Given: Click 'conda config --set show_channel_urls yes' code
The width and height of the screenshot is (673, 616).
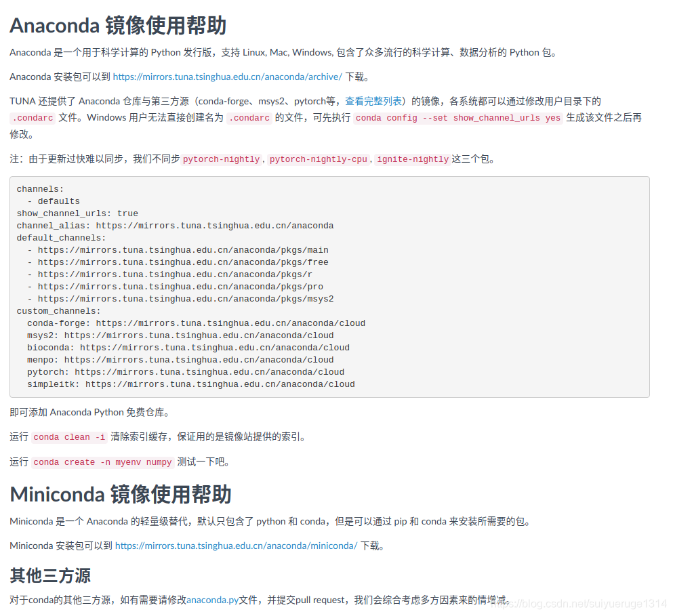Looking at the screenshot, I should tap(458, 118).
